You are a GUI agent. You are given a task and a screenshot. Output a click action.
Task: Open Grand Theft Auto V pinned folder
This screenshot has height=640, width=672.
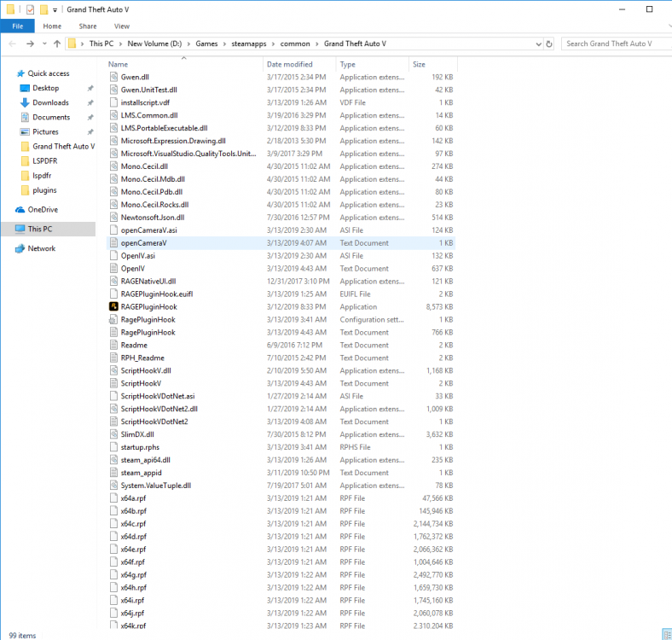click(x=63, y=146)
